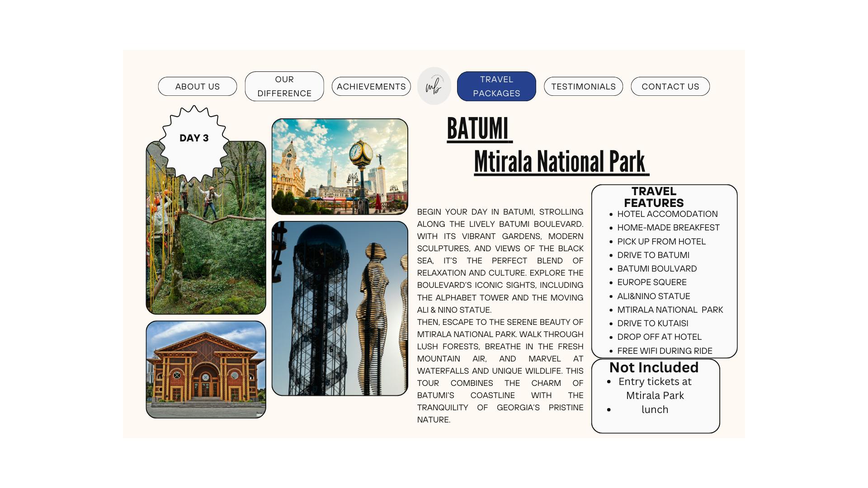Open the Batumi clock square photo
The width and height of the screenshot is (868, 488).
340,166
